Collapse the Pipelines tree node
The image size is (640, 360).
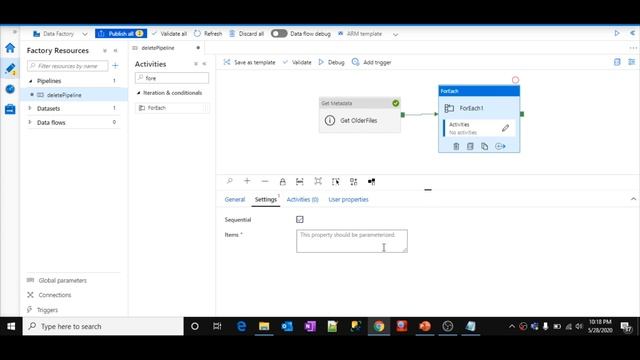[31, 81]
